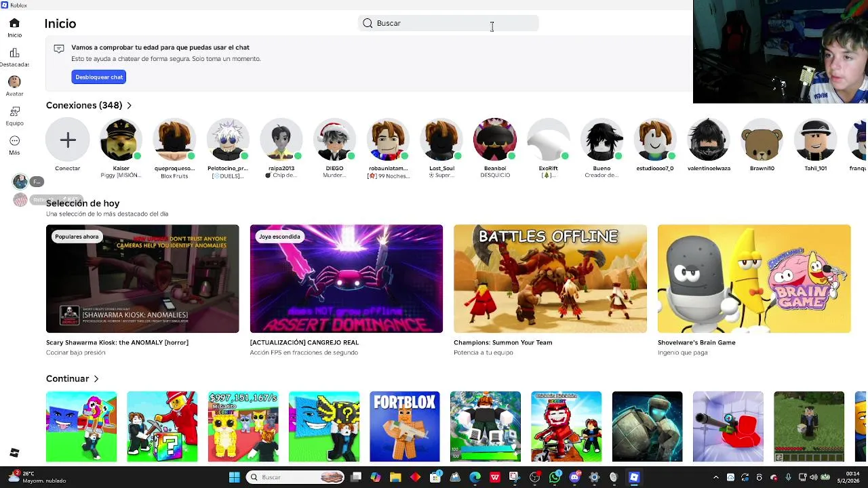This screenshot has height=488, width=868.
Task: Open the Equipo sidebar icon
Action: click(x=14, y=111)
